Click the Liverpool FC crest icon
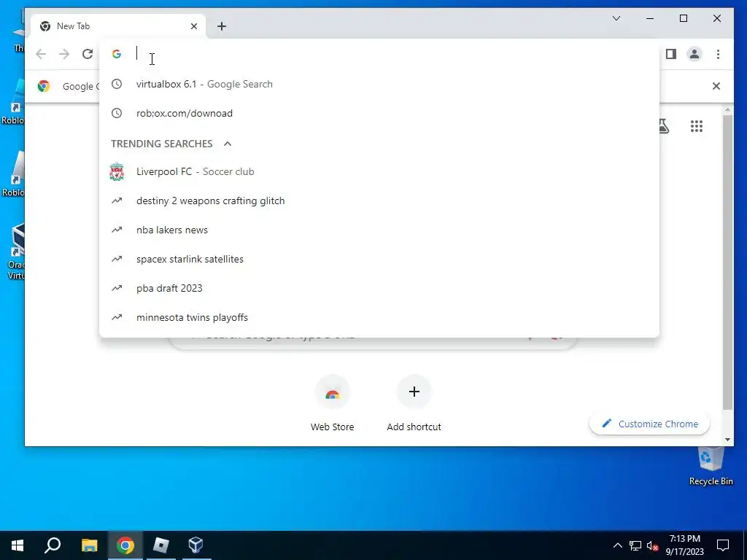The width and height of the screenshot is (747, 560). tap(117, 172)
